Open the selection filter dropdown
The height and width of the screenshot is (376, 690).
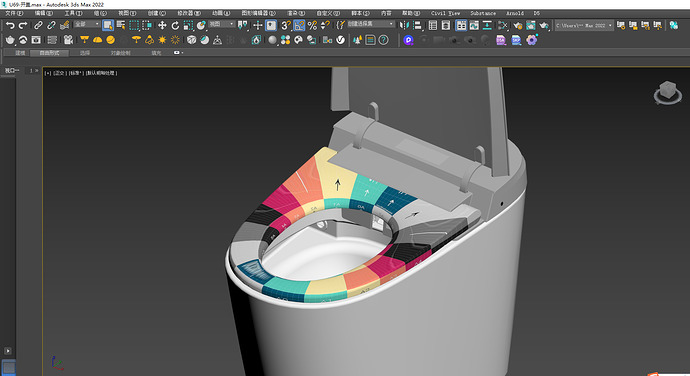87,24
